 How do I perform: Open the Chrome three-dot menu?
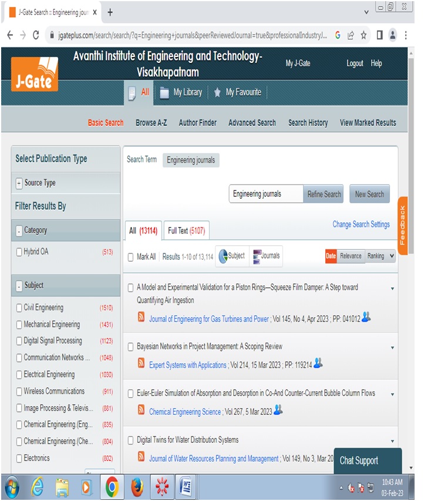(x=406, y=35)
